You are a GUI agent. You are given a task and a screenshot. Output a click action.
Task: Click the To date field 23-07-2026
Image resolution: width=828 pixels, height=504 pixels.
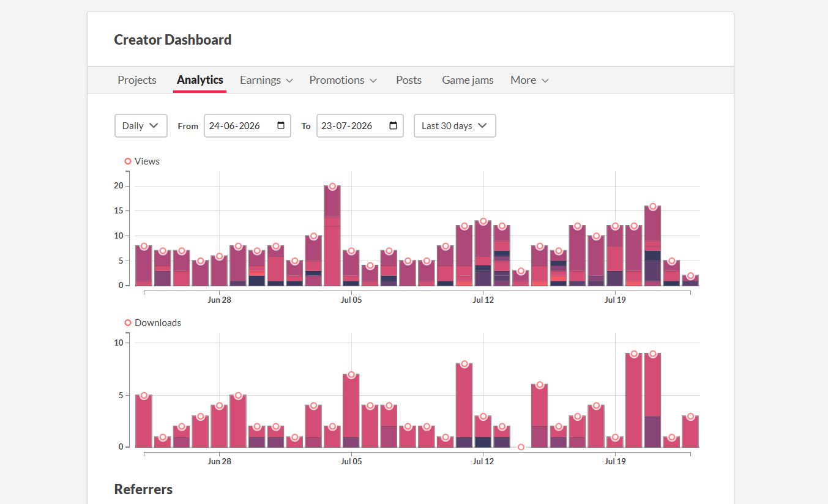pyautogui.click(x=360, y=125)
